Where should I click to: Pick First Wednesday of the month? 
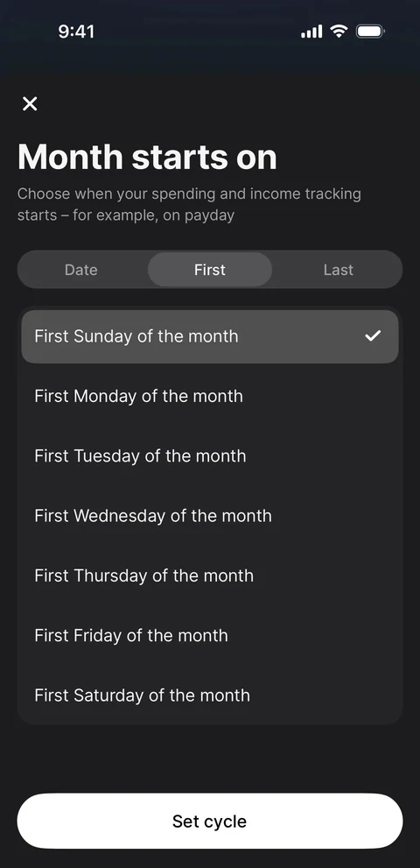(x=210, y=516)
